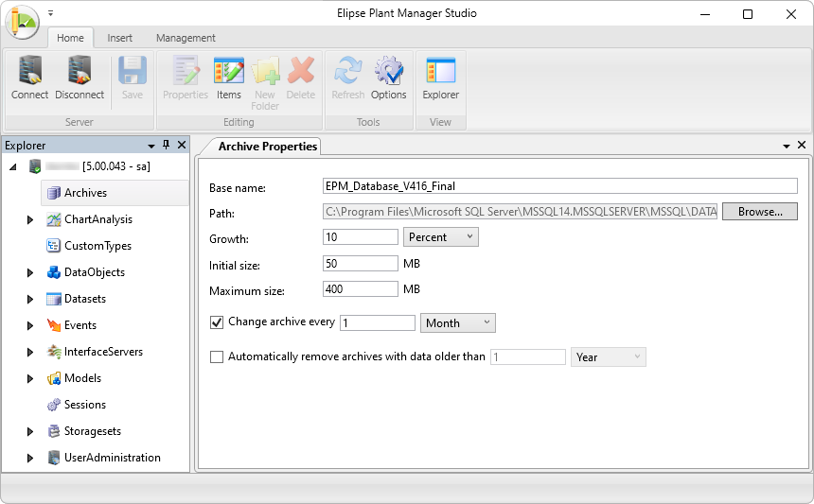Enable automatically remove archives checkbox
The width and height of the screenshot is (814, 504).
coord(217,357)
